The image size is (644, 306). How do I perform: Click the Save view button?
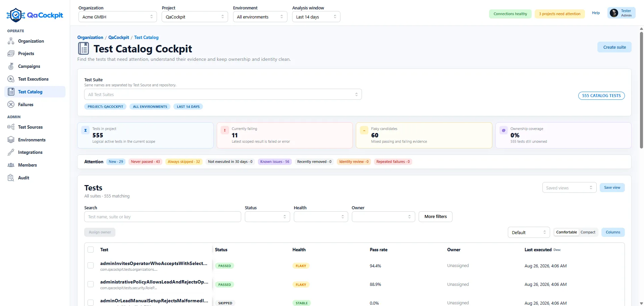(612, 187)
